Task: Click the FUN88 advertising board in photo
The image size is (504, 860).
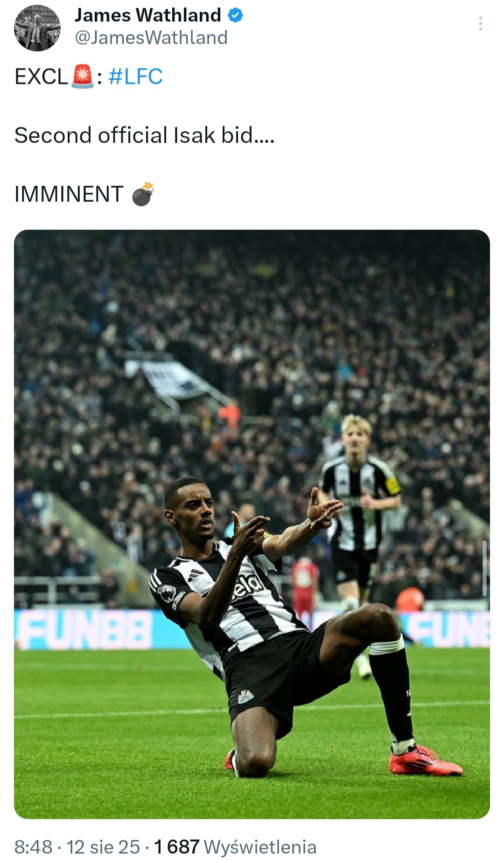Action: tap(84, 629)
